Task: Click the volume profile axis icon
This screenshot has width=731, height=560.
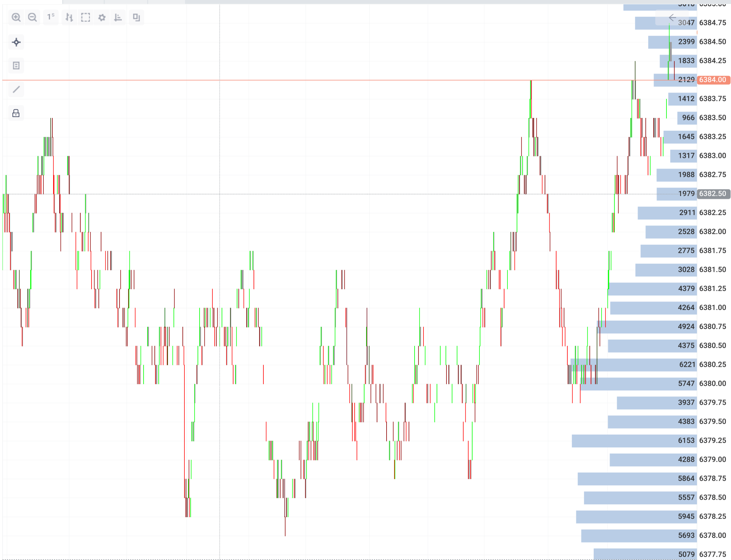Action: [118, 17]
